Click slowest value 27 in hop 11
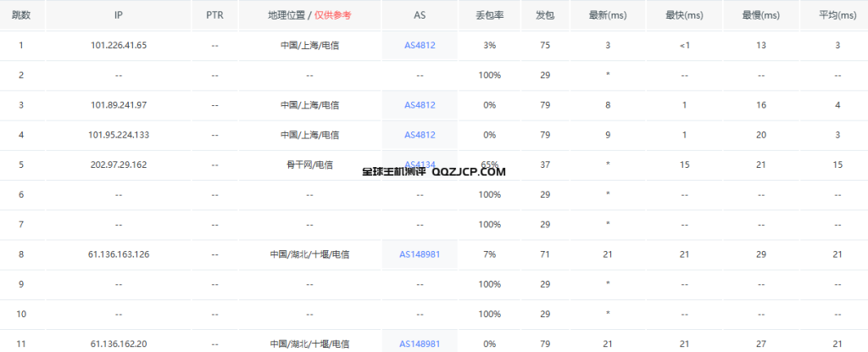This screenshot has height=352, width=868. point(761,344)
